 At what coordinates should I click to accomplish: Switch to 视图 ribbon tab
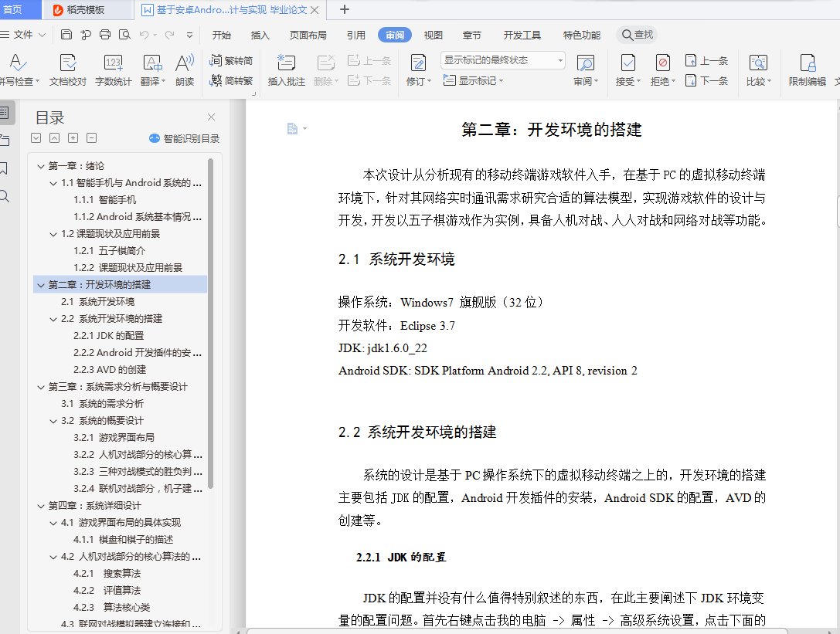pyautogui.click(x=433, y=35)
